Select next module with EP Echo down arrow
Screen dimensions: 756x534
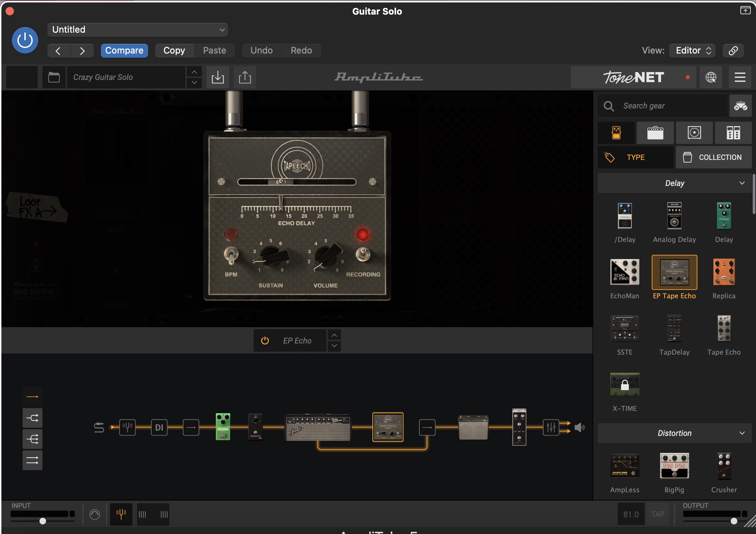coord(334,346)
